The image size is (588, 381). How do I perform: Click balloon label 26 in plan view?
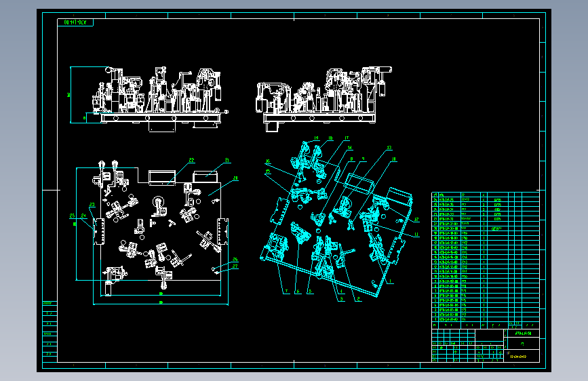tap(235, 259)
